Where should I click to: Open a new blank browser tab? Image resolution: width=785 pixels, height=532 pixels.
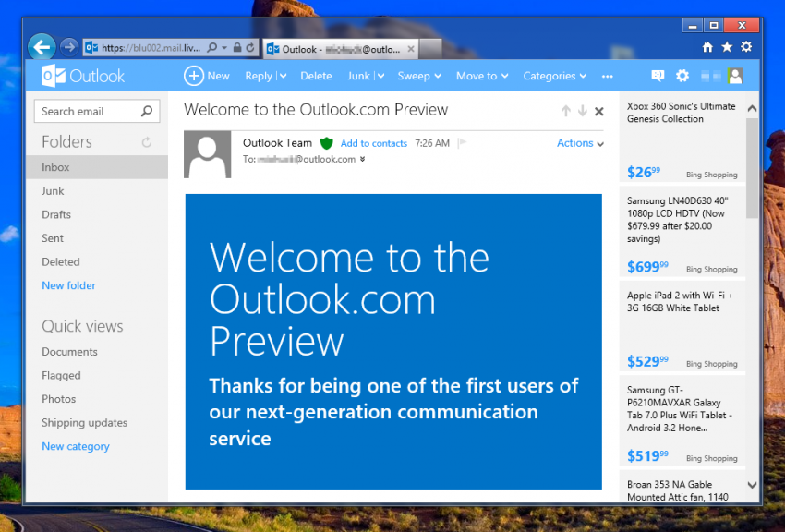point(430,49)
